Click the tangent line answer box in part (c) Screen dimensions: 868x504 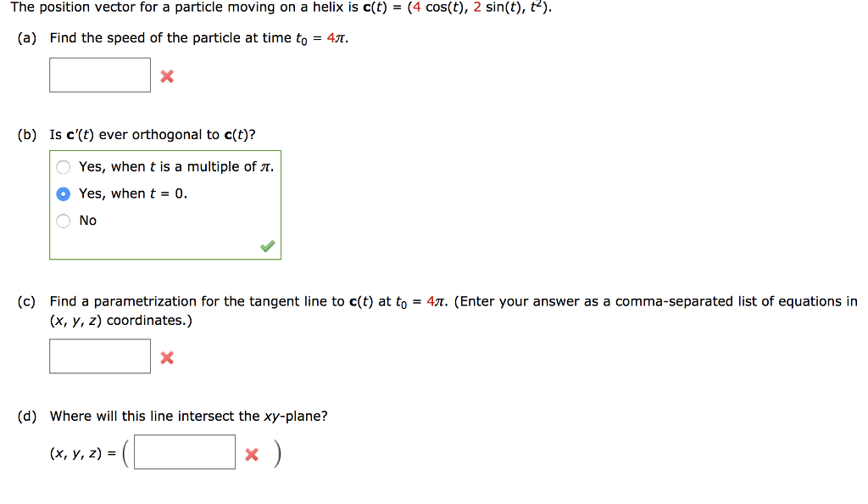tap(99, 356)
